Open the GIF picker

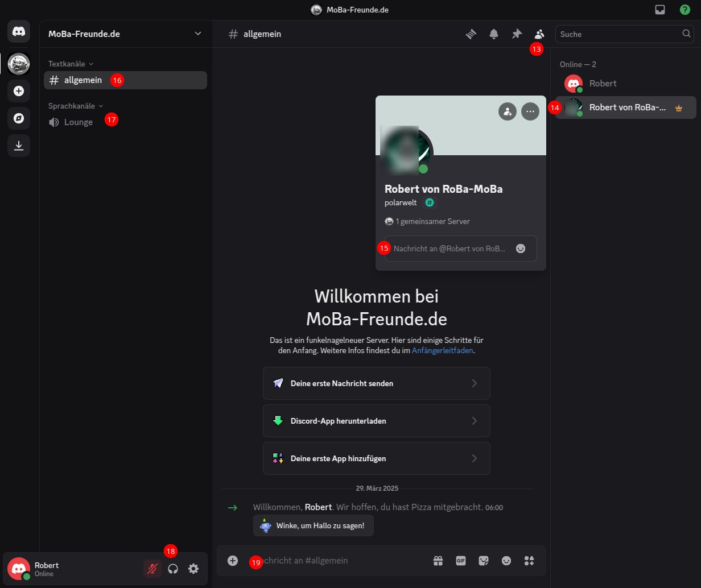(x=461, y=561)
